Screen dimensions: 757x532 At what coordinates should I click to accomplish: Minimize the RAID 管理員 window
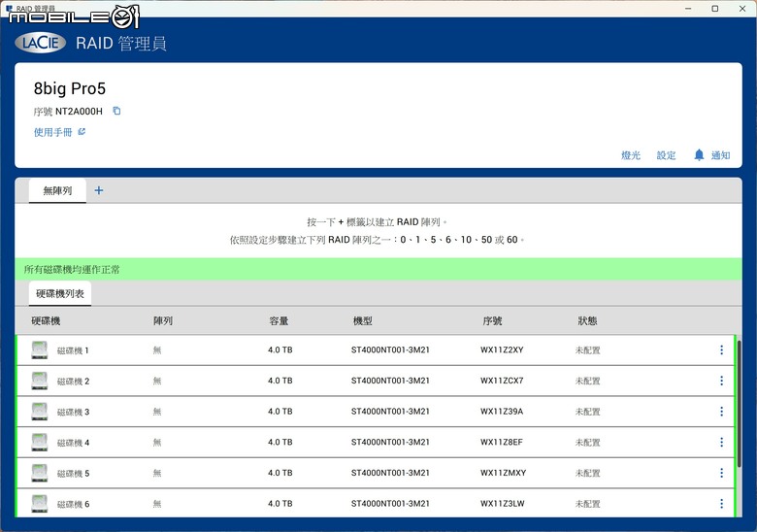click(688, 9)
